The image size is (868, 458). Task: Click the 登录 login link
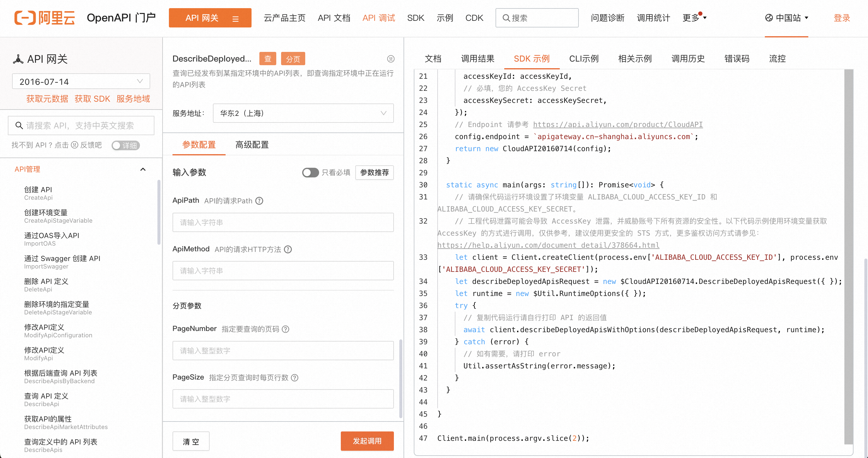(842, 18)
